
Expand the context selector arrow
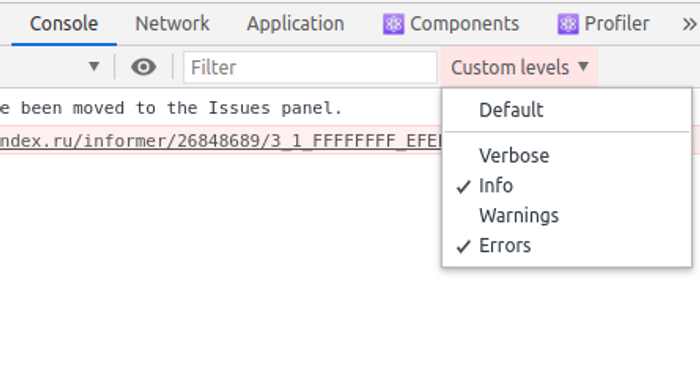(x=94, y=67)
